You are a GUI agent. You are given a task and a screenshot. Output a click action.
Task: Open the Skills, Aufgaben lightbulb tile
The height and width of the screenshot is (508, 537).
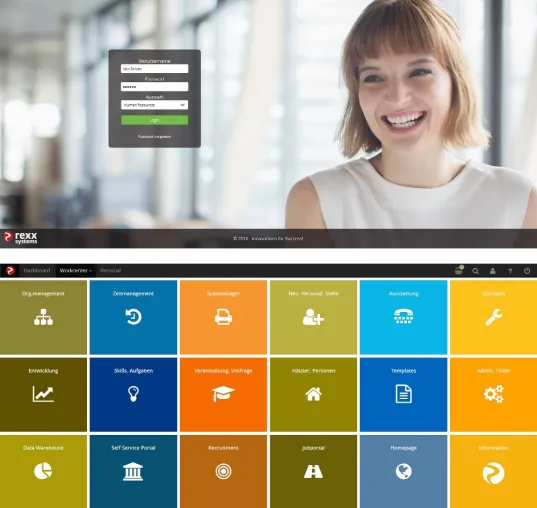point(133,395)
